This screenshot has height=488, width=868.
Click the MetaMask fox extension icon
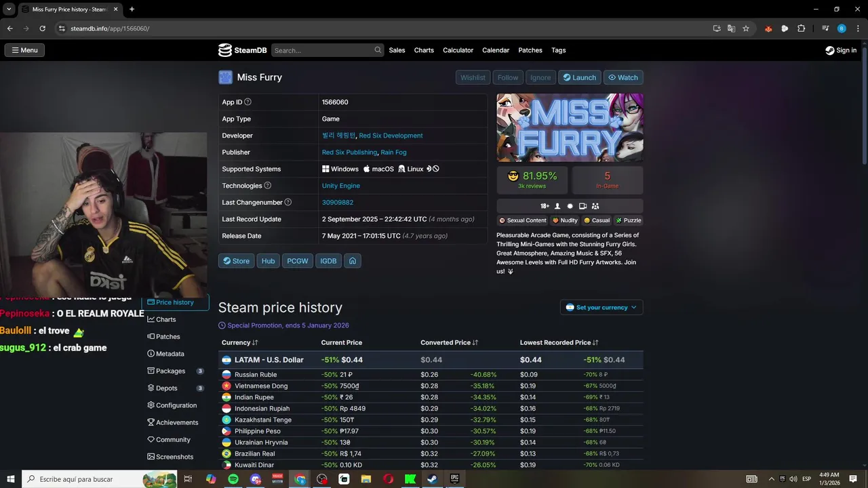click(768, 28)
